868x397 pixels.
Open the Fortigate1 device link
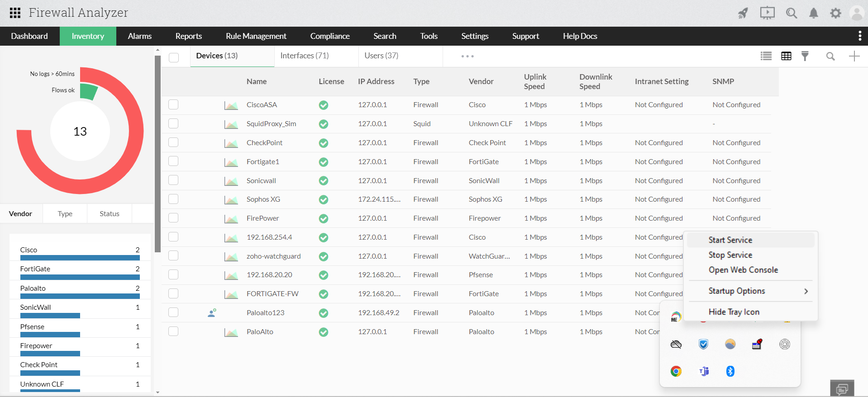pos(262,162)
